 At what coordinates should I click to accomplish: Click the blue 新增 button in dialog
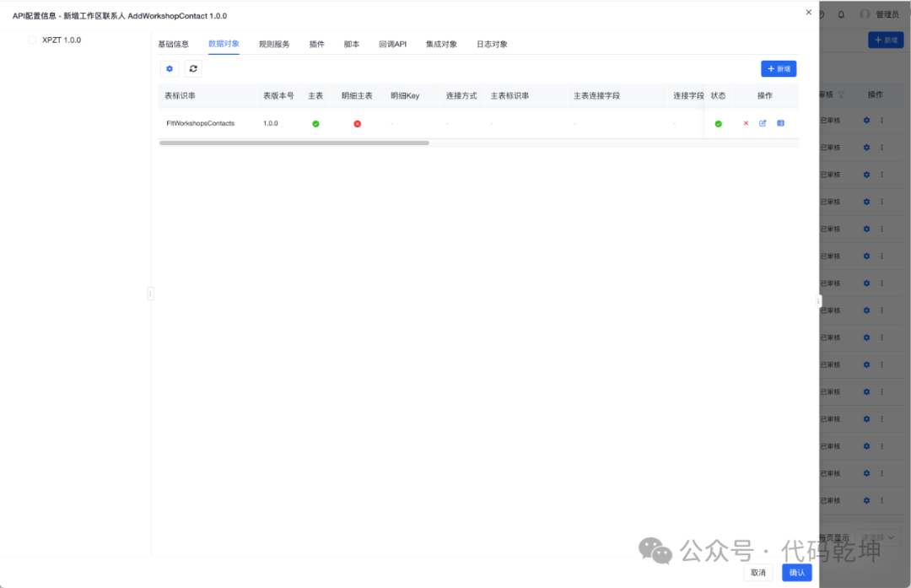779,68
